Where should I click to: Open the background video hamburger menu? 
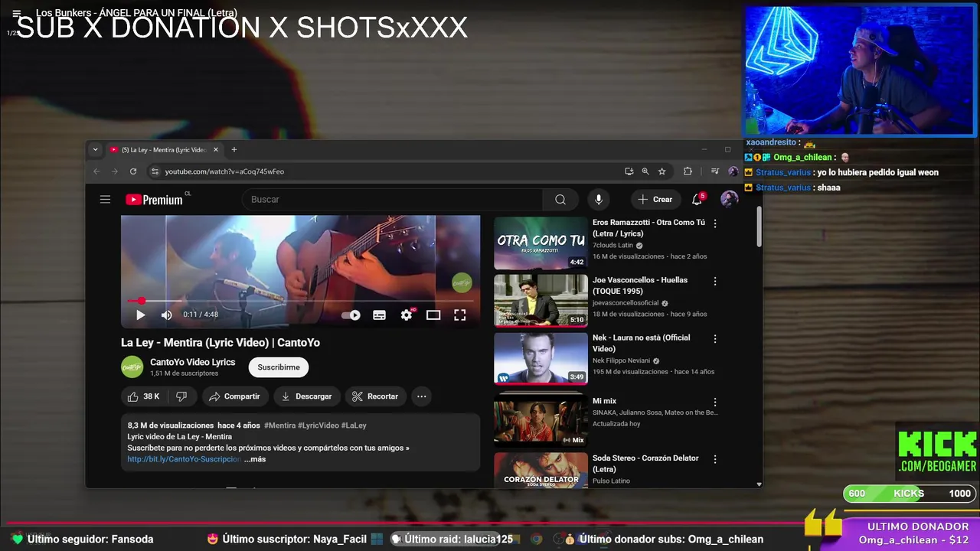pos(17,13)
